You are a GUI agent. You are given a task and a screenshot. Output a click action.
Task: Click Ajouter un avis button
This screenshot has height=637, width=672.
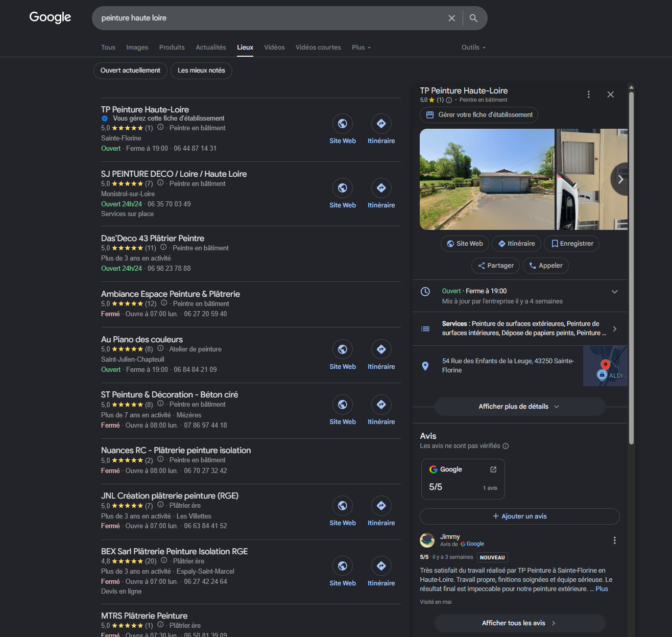point(520,516)
